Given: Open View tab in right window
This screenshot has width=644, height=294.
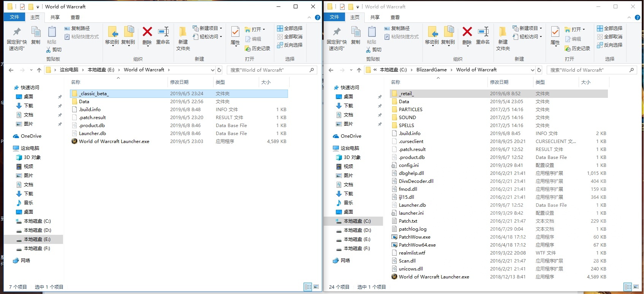Looking at the screenshot, I should [x=395, y=17].
